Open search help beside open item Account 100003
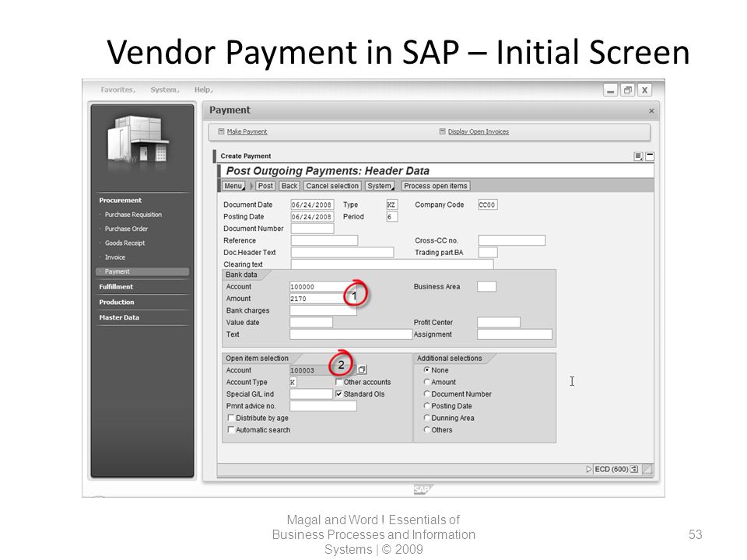The width and height of the screenshot is (747, 560). coord(362,369)
